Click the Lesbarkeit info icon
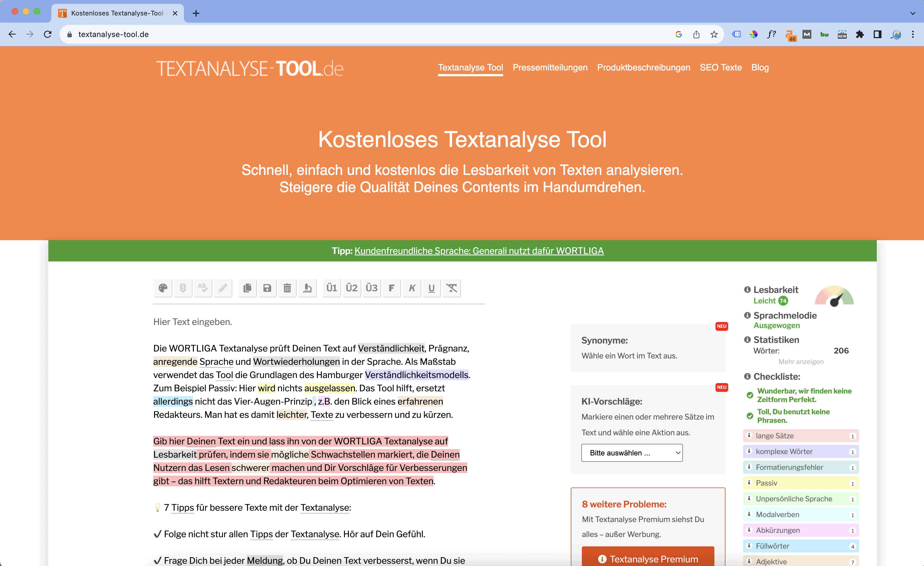 [747, 290]
